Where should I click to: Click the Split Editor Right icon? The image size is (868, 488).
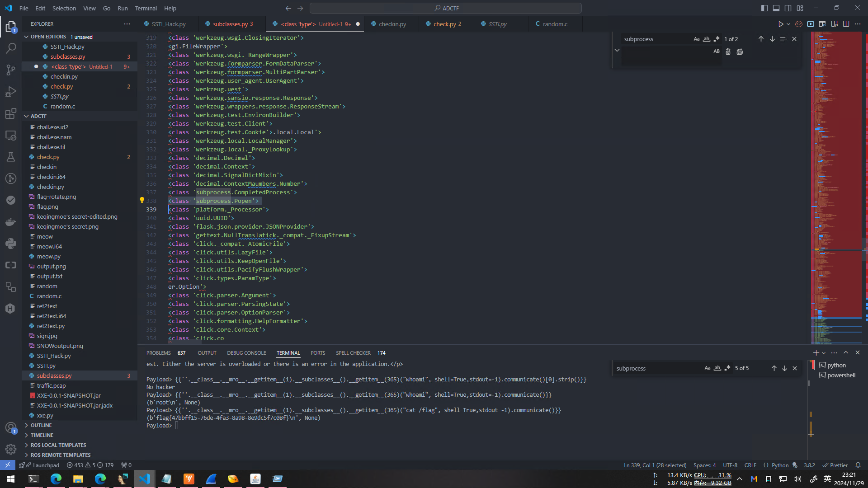pos(846,24)
